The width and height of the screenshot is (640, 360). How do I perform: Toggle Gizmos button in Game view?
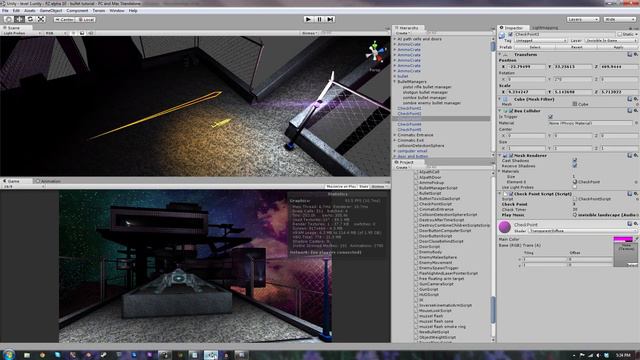pyautogui.click(x=378, y=186)
